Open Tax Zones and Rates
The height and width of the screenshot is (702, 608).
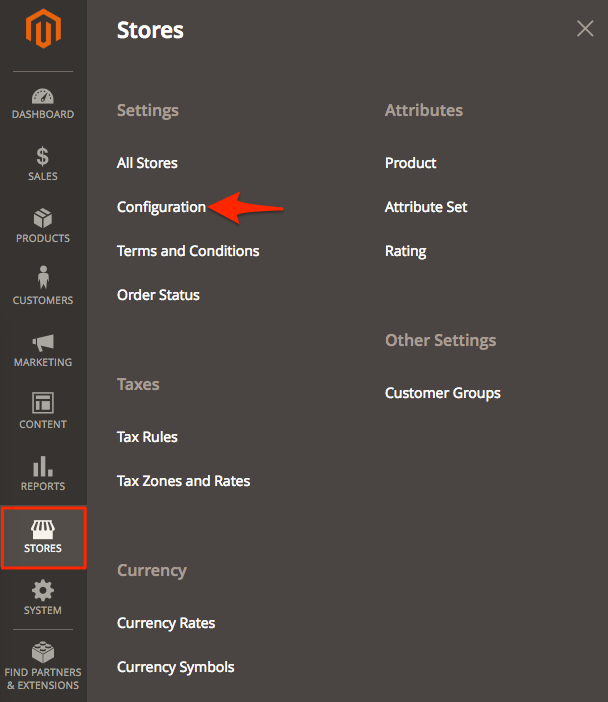point(183,481)
